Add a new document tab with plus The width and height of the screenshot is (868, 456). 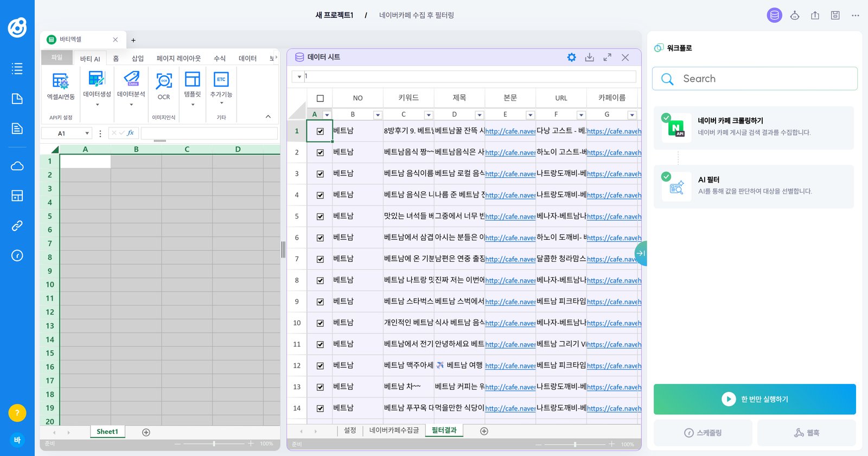pos(133,40)
